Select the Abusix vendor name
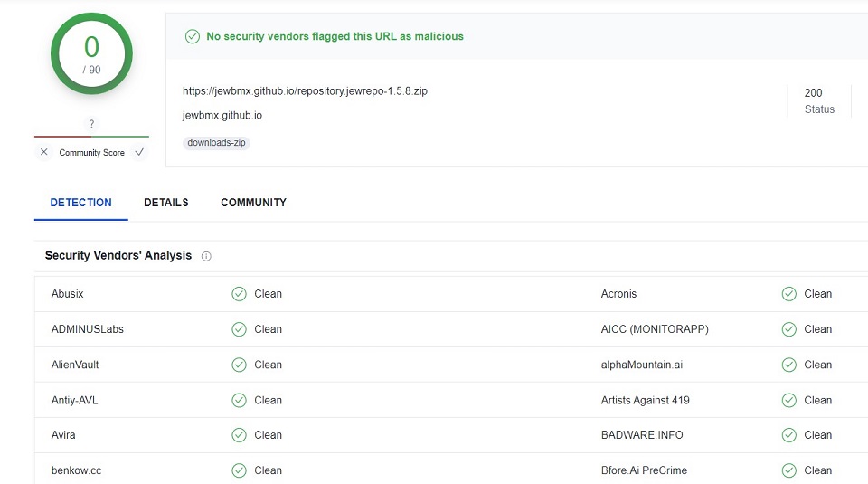Screen dimensions: 868x484 [68, 294]
